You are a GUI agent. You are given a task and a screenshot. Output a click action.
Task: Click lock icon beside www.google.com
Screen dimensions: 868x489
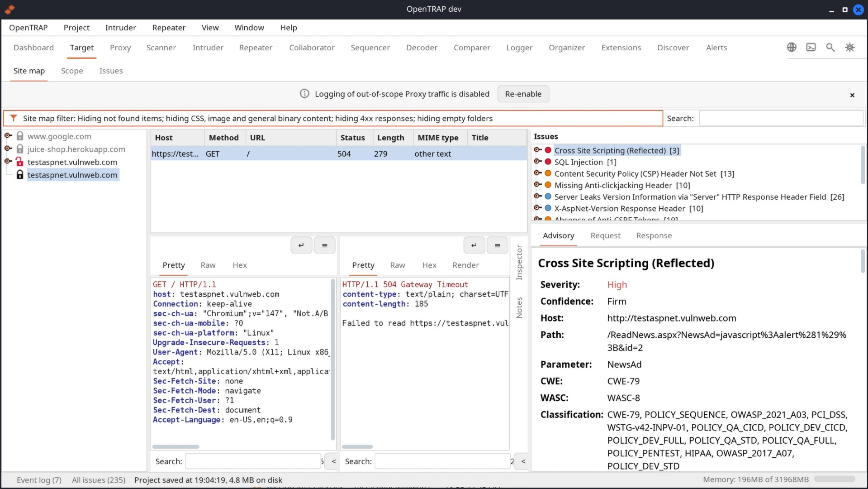click(20, 136)
